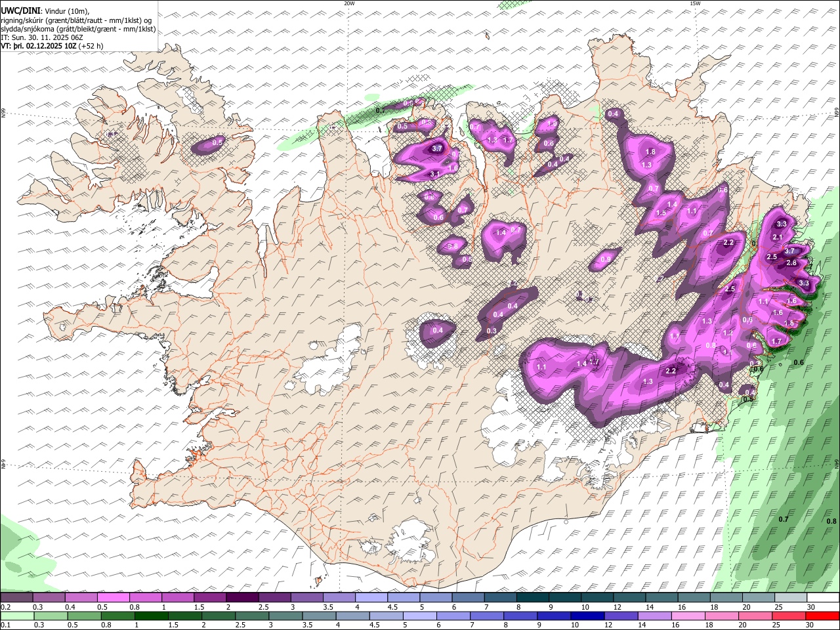
Task: Click the 3.7 label above the 3.1 label
Action: (x=438, y=148)
